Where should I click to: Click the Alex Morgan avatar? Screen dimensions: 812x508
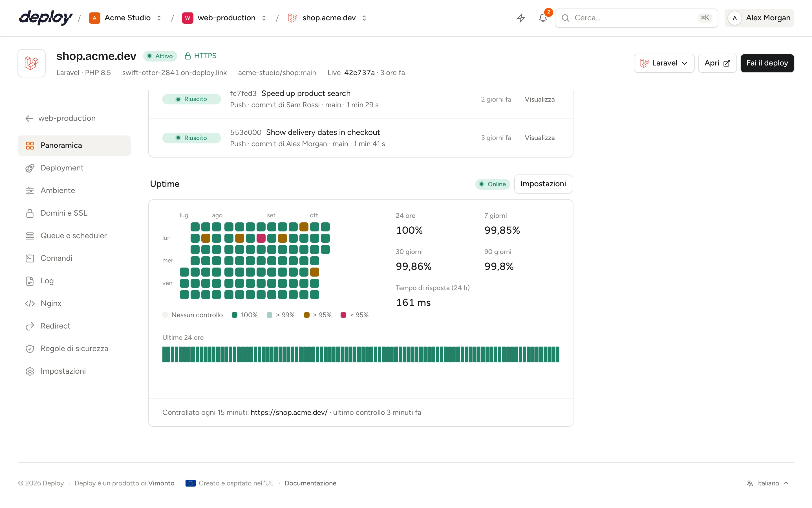[x=734, y=18]
